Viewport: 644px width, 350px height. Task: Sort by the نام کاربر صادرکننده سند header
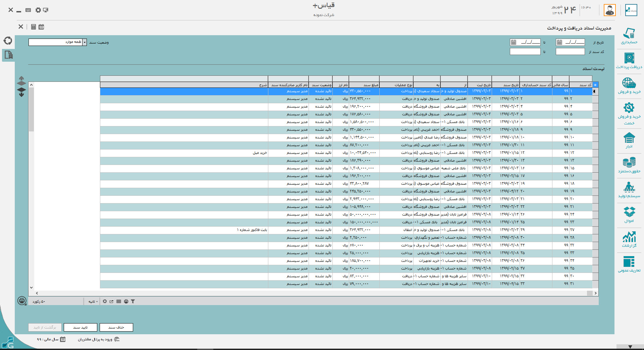click(288, 85)
